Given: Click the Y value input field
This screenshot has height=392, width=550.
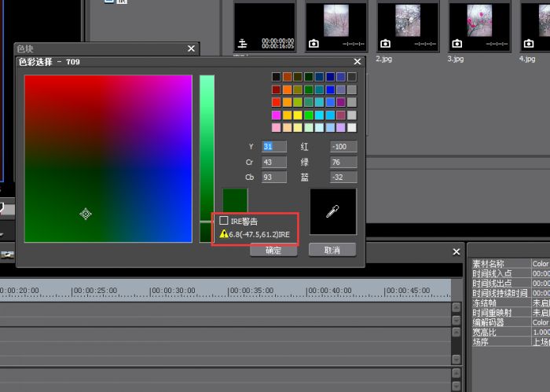Looking at the screenshot, I should pyautogui.click(x=273, y=147).
